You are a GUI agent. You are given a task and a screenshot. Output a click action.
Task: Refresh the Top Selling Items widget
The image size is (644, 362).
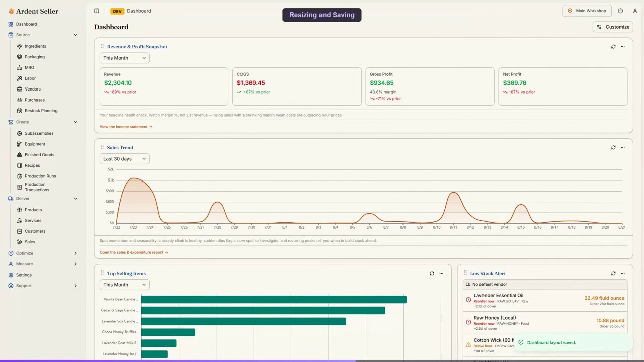click(x=432, y=273)
